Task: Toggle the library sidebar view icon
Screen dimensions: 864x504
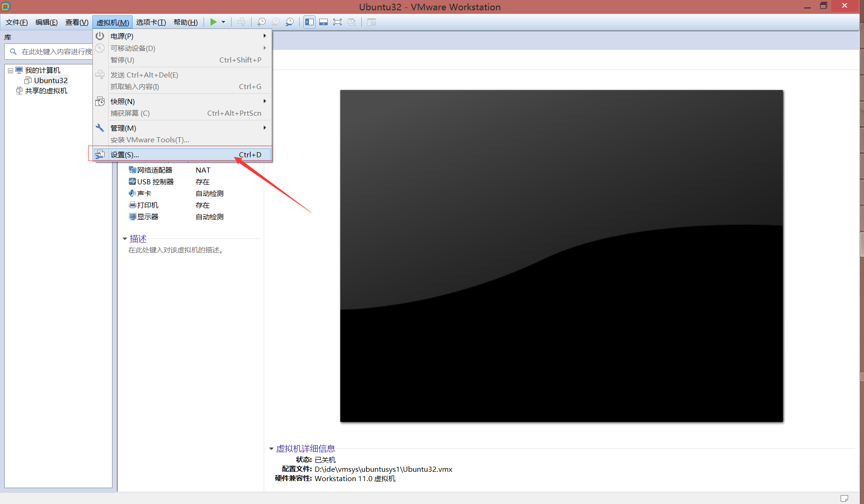Action: pos(309,22)
